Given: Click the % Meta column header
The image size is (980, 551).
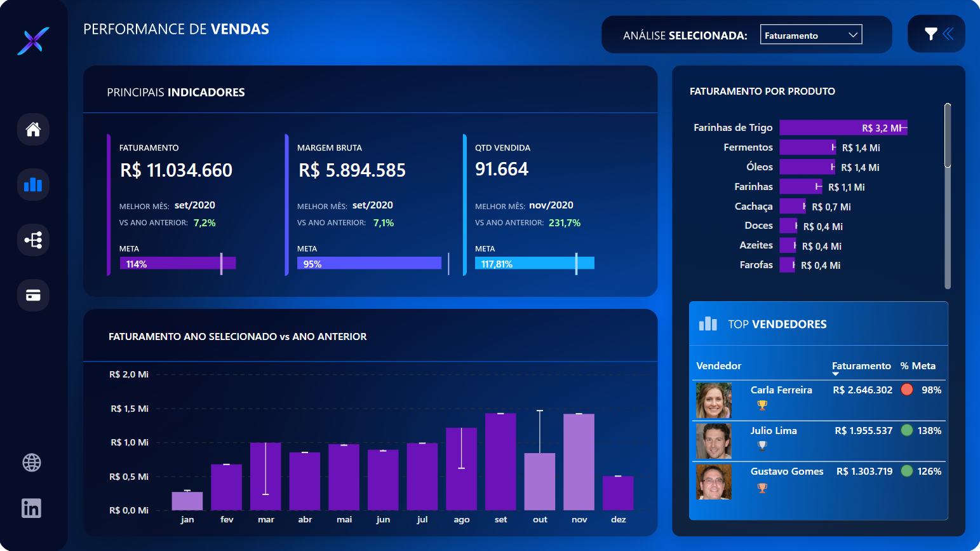Looking at the screenshot, I should click(x=917, y=366).
